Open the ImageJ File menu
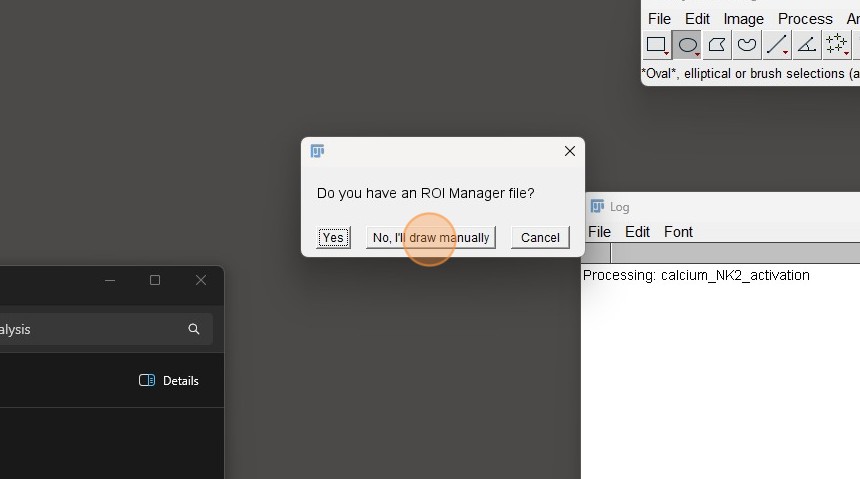 pyautogui.click(x=659, y=19)
